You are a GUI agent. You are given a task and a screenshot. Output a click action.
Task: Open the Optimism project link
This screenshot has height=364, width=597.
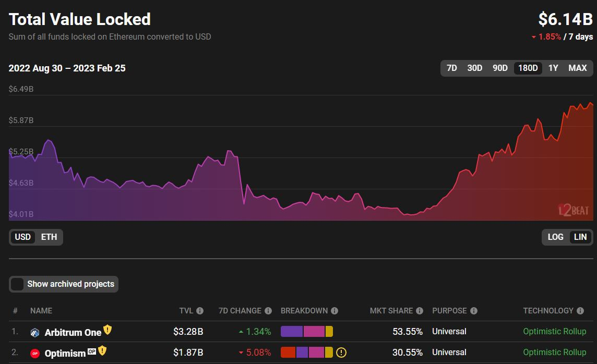click(x=65, y=353)
